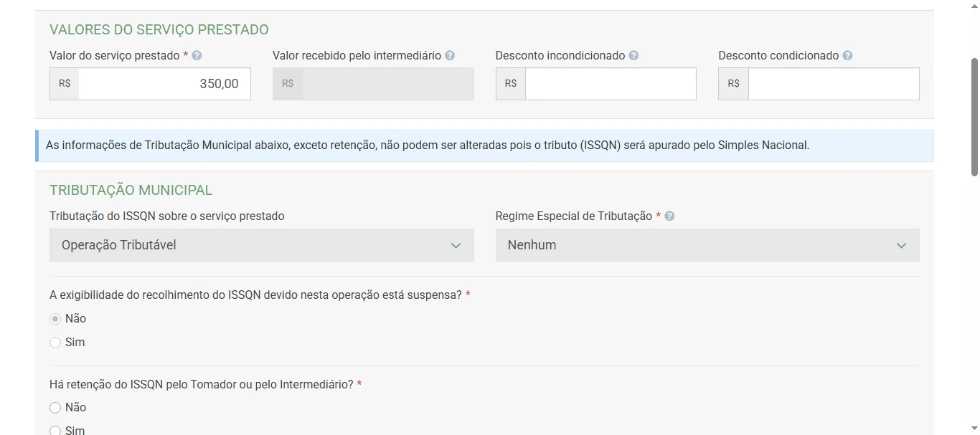Viewport: 980px width, 435px height.
Task: Open help tooltip for Valor recebido pelo intermediário
Action: (x=448, y=54)
